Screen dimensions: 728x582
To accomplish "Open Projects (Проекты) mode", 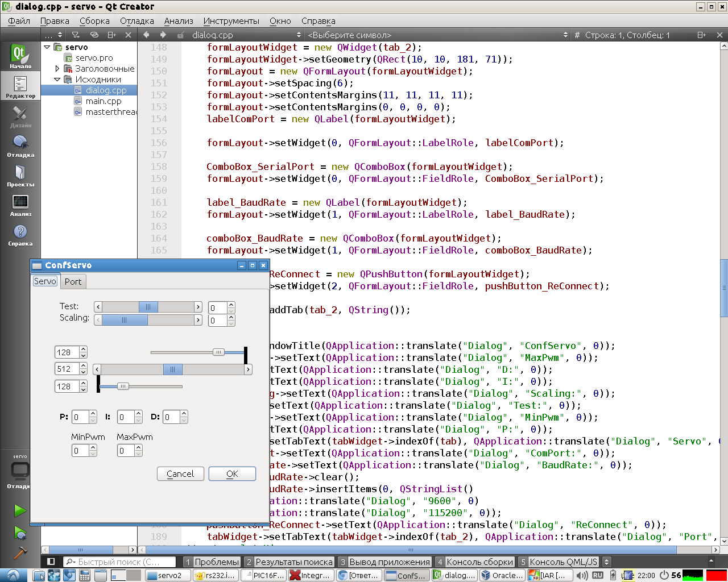I will [20, 174].
